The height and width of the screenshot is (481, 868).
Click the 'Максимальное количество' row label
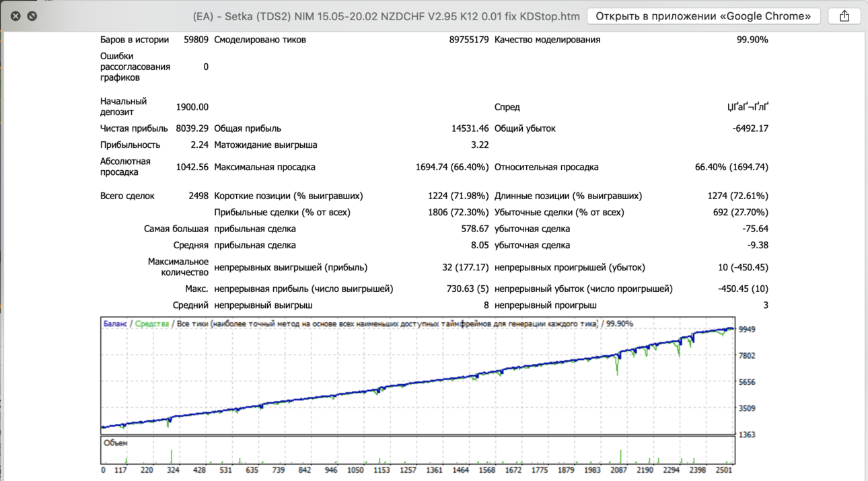pos(178,267)
